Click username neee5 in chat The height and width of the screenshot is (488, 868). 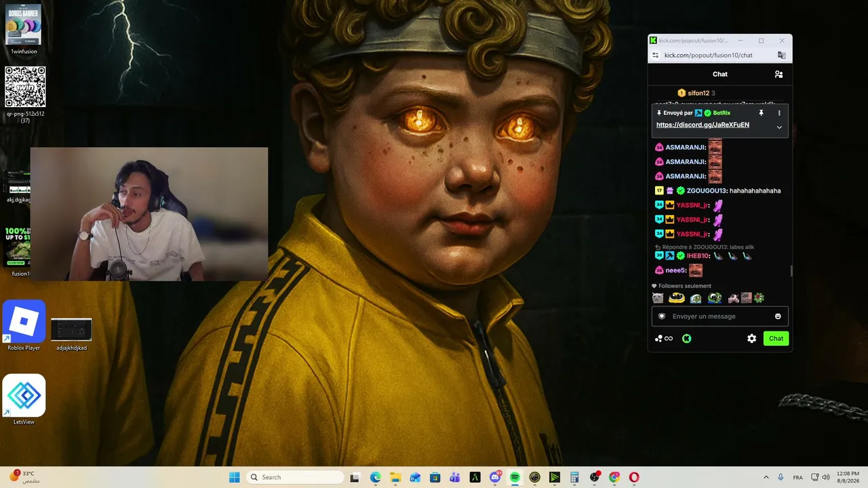(675, 270)
